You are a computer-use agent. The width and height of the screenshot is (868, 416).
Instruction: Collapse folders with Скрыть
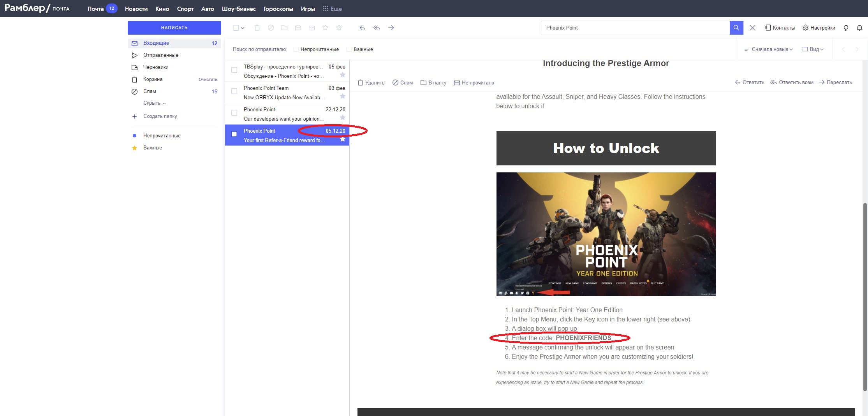pos(155,103)
